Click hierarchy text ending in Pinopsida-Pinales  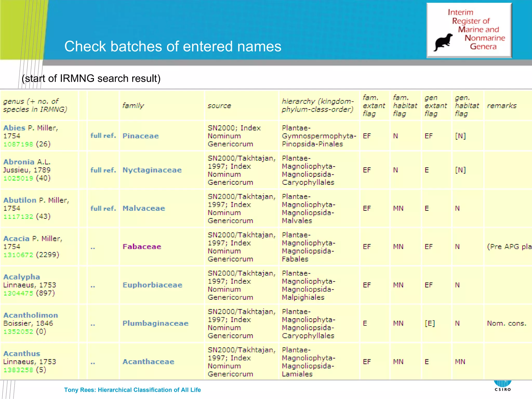[x=319, y=136]
